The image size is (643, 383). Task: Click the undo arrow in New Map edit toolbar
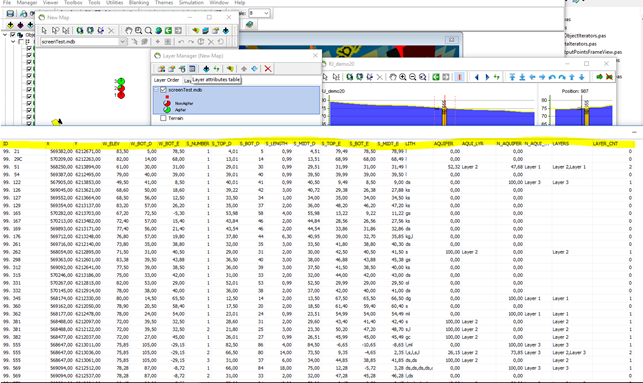click(181, 41)
